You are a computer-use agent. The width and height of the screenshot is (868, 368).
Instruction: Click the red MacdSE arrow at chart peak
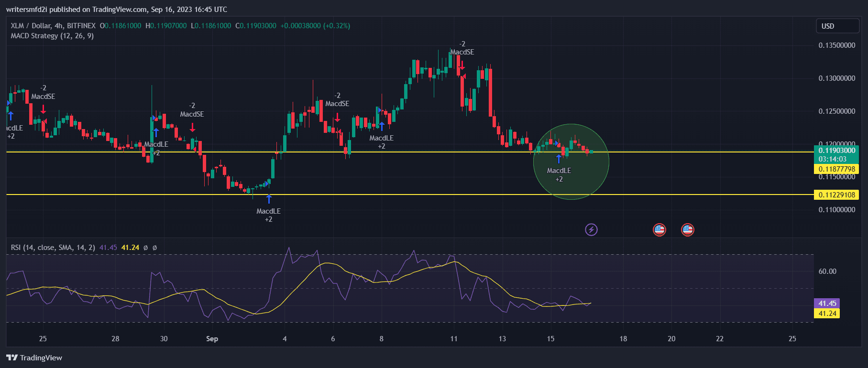[462, 65]
